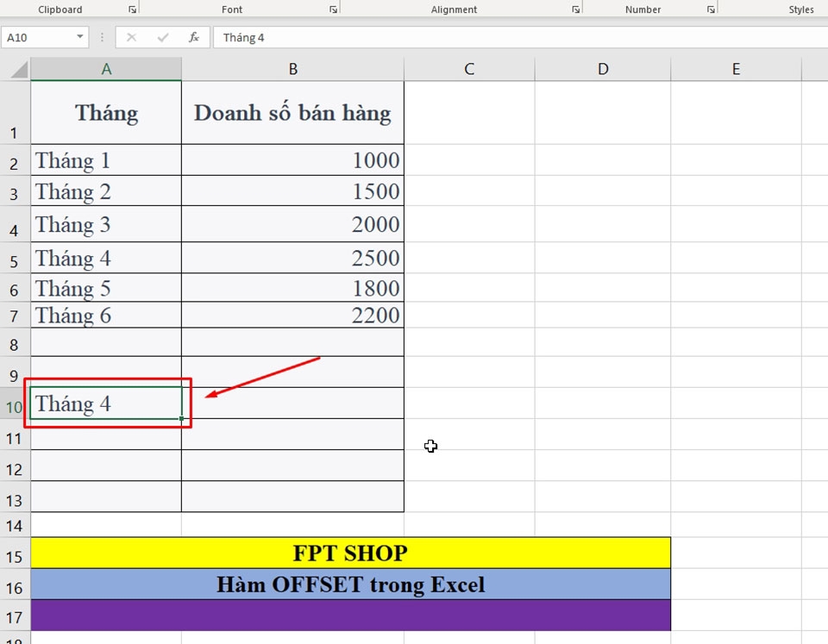Click the Enter checkmark icon in formula bar
The height and width of the screenshot is (644, 828).
(x=163, y=37)
